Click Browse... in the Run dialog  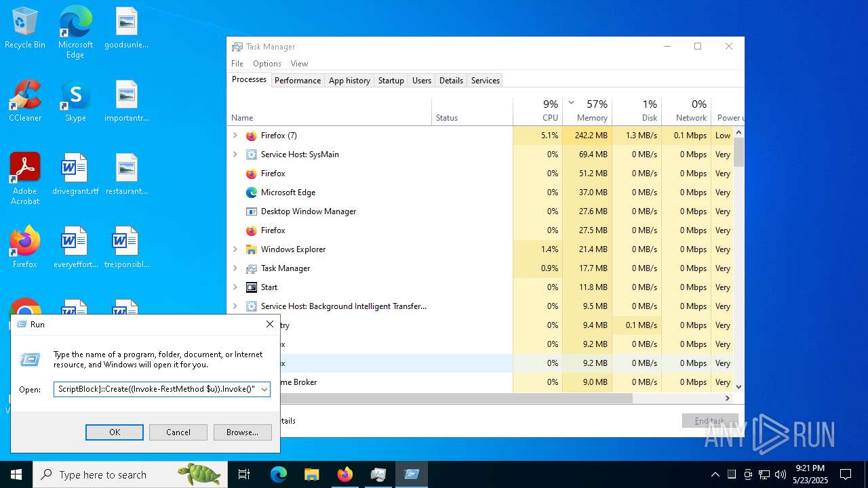[x=242, y=432]
